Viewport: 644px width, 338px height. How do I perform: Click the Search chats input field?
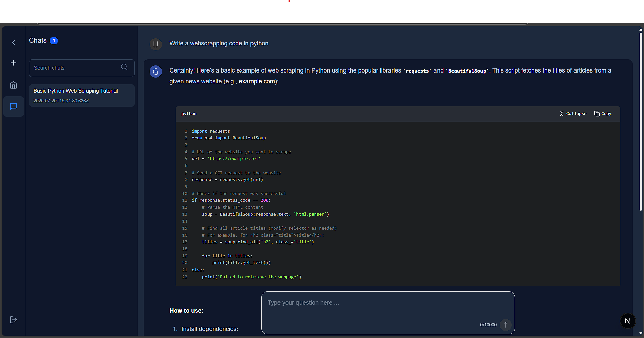coord(82,68)
